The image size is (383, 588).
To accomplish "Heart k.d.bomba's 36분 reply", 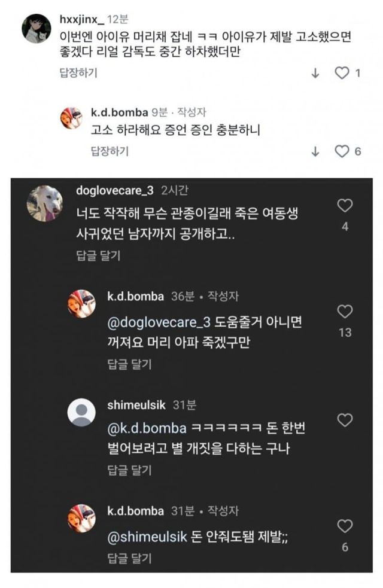I will (345, 312).
